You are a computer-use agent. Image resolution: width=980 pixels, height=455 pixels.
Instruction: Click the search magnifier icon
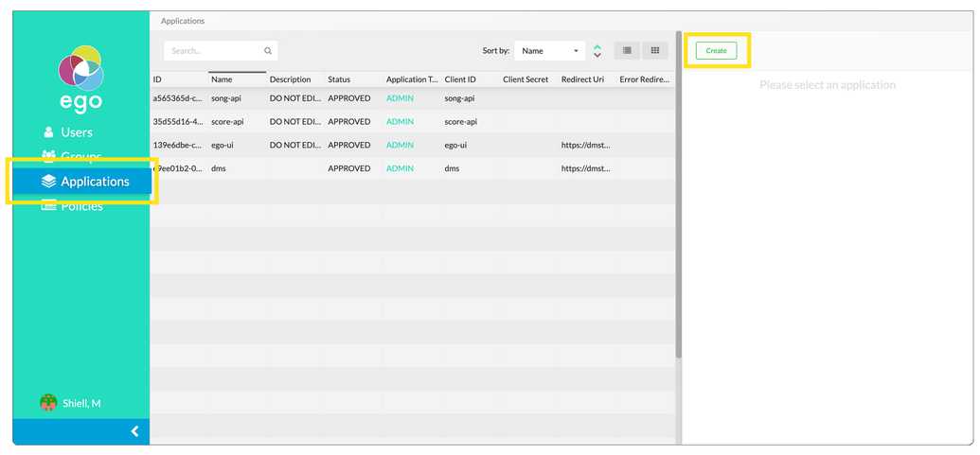tap(268, 51)
